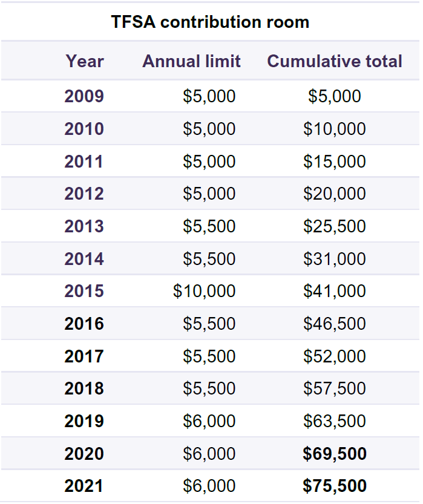Select the Year column header

[x=85, y=61]
